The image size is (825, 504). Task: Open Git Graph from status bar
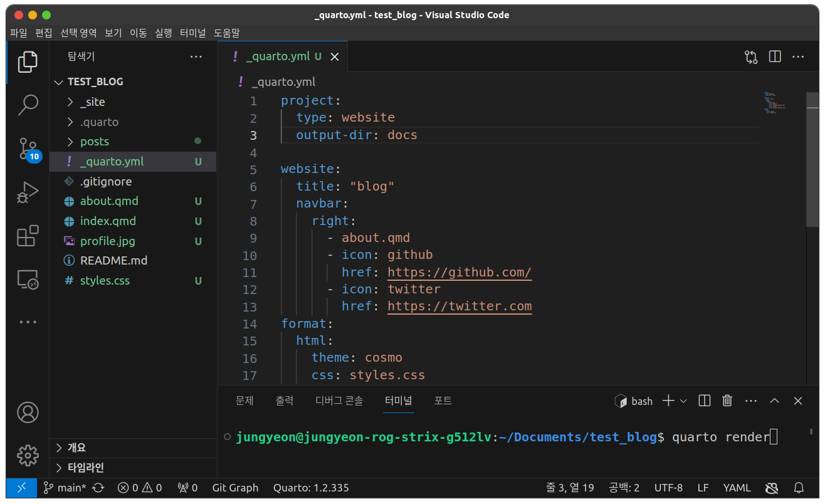click(235, 488)
